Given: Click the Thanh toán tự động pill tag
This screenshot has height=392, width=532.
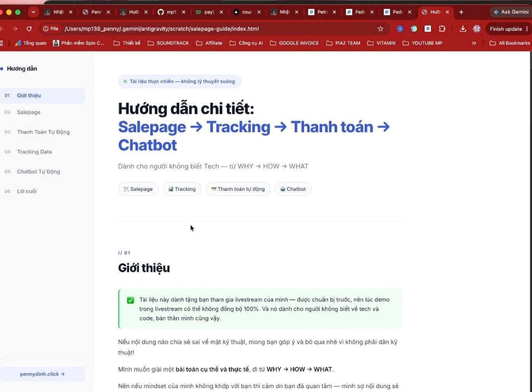Looking at the screenshot, I should point(238,189).
